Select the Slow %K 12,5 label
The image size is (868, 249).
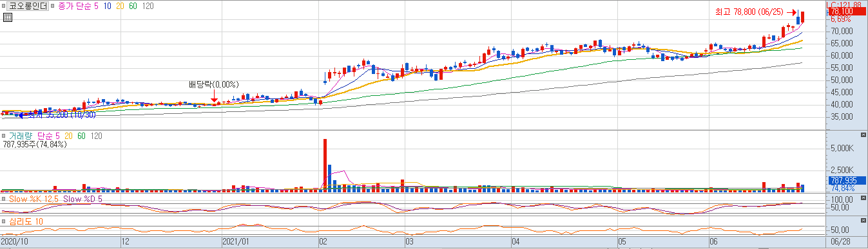click(x=34, y=199)
